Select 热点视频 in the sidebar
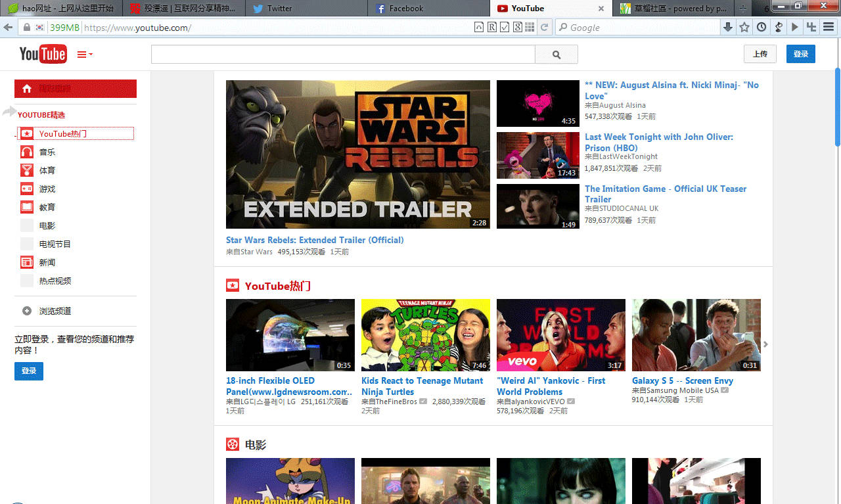 point(55,281)
